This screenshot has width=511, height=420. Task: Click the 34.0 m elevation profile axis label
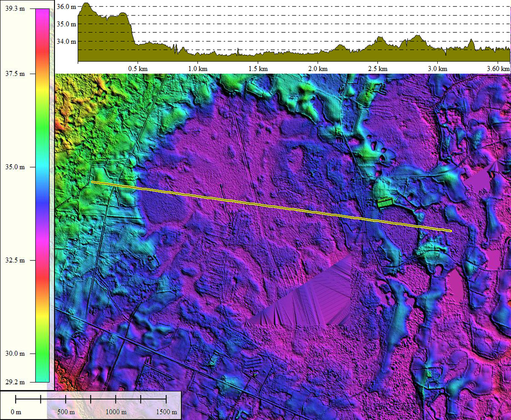coord(67,41)
